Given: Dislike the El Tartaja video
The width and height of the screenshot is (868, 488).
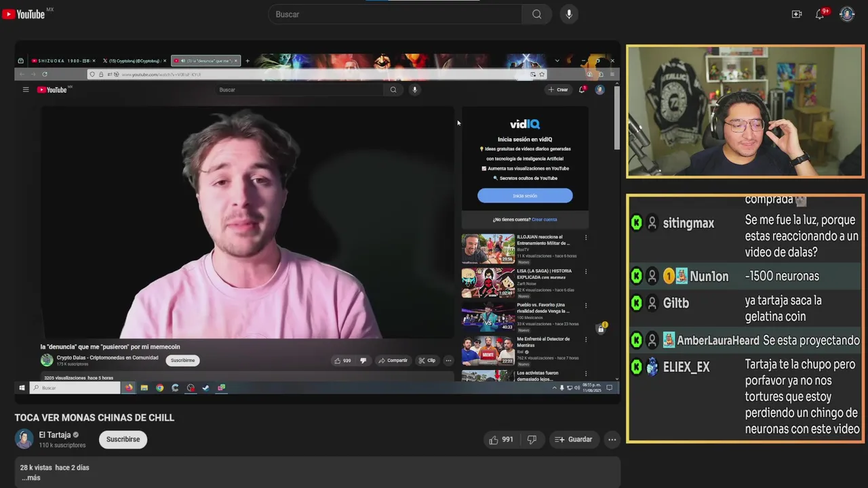Looking at the screenshot, I should tap(532, 440).
